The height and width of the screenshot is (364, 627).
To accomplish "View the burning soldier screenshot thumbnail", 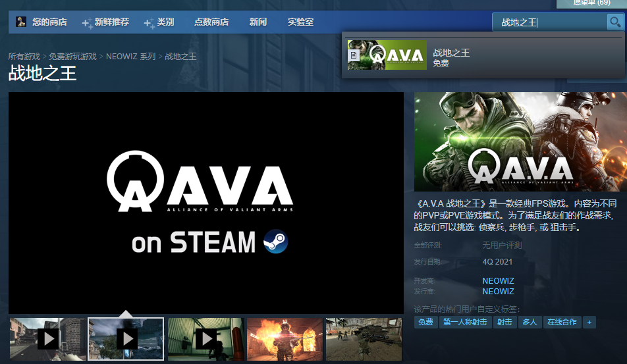I will click(x=285, y=339).
